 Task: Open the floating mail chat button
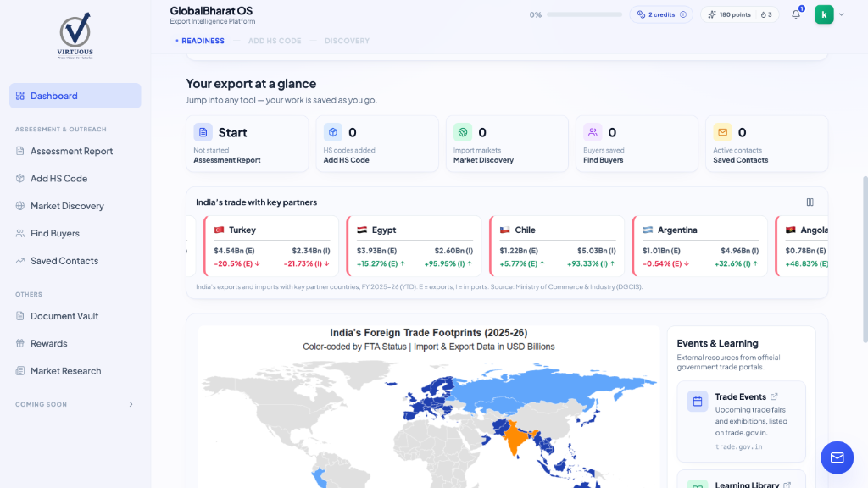[837, 457]
